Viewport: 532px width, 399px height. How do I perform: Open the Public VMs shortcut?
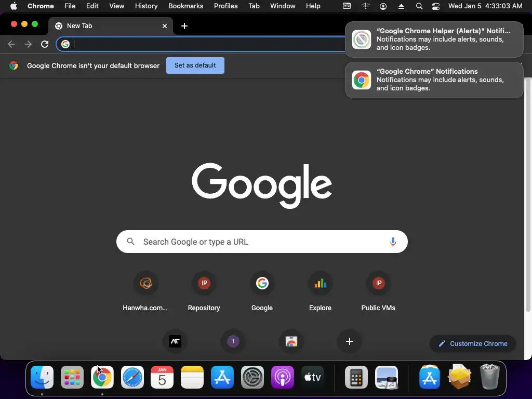[378, 292]
